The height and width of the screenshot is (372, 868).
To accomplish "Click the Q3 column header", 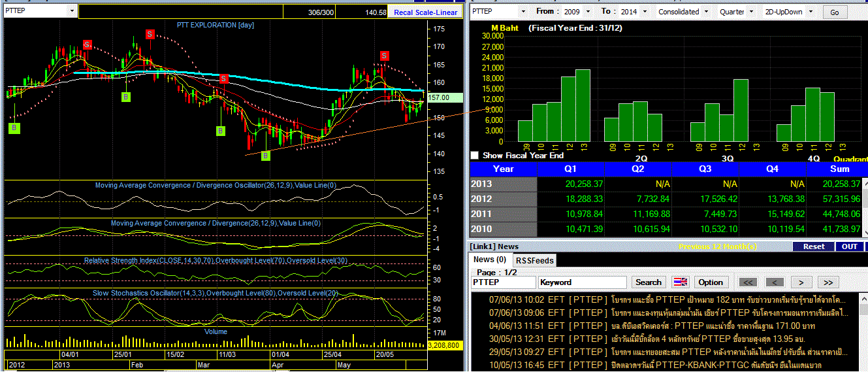I will [705, 169].
